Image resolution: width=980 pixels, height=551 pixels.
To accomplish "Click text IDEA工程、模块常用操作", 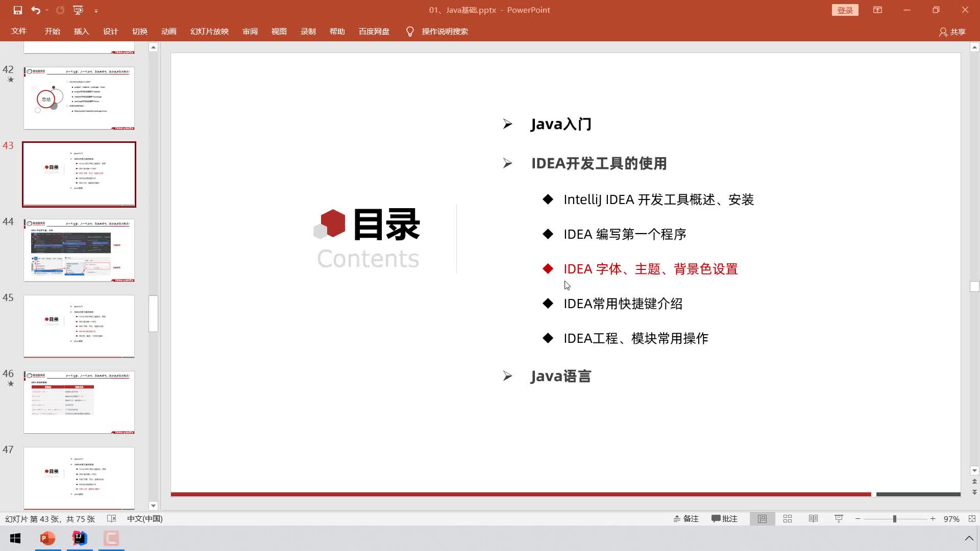I will pyautogui.click(x=636, y=338).
